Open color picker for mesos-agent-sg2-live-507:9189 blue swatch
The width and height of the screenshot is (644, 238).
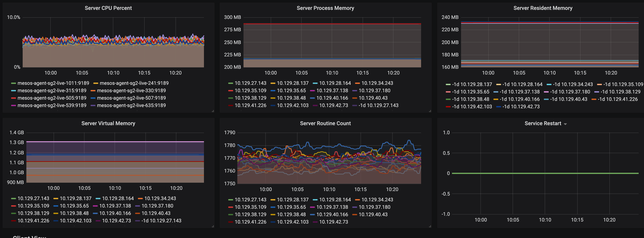click(x=93, y=98)
